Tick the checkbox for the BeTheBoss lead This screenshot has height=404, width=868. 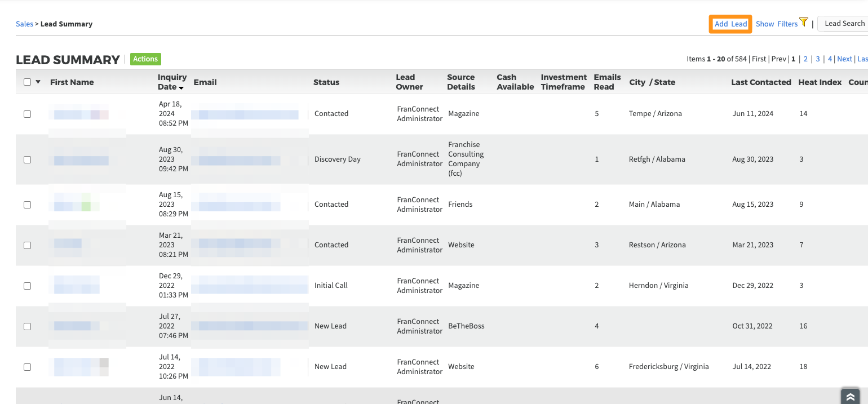(28, 326)
